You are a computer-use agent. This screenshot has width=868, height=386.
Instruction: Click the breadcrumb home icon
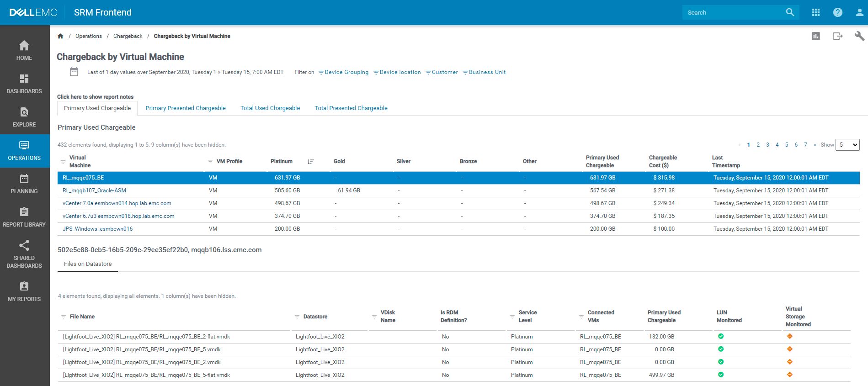pos(60,36)
